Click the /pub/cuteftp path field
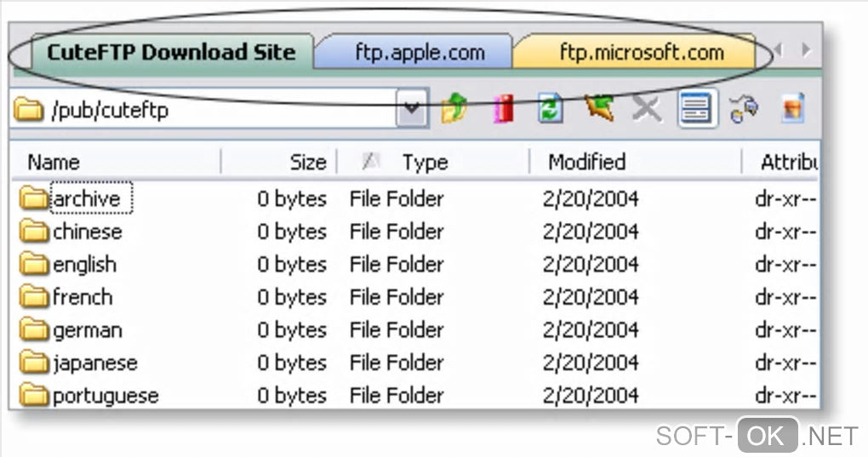868x457 pixels. (x=204, y=110)
